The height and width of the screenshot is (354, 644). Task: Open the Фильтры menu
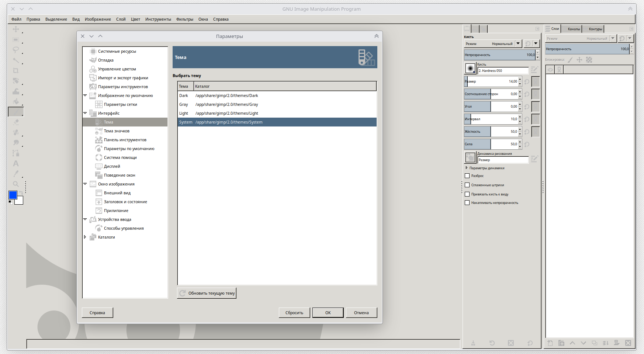point(184,19)
